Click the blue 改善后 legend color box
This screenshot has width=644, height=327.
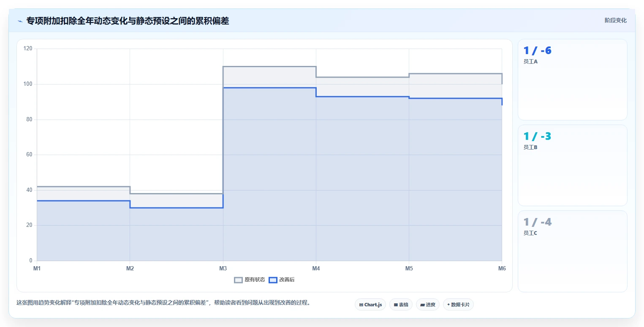tap(273, 280)
